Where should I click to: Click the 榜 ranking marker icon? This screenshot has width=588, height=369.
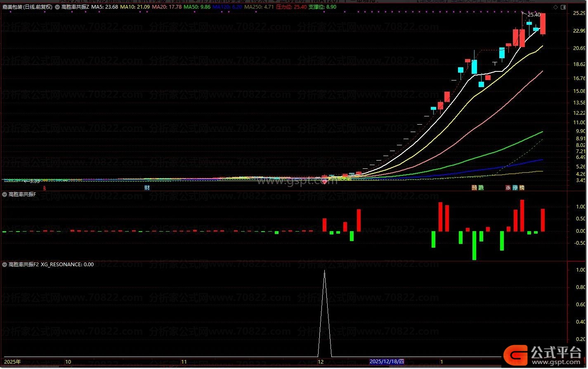(522, 188)
